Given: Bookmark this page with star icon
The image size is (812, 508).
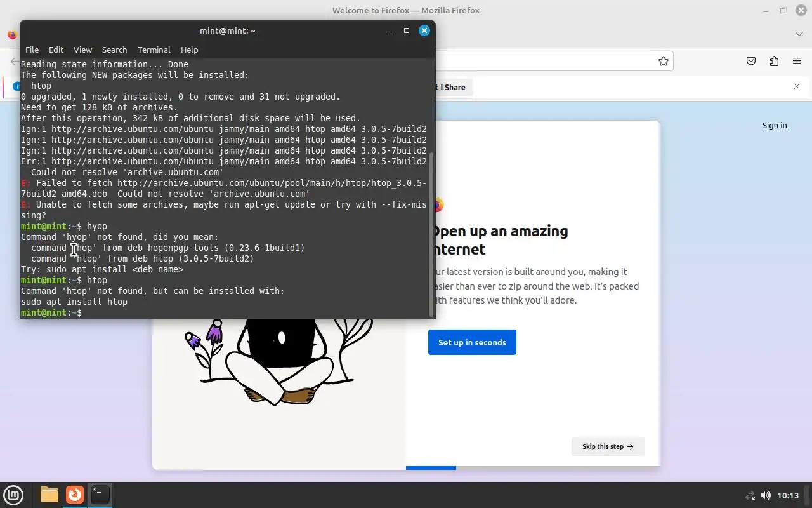Looking at the screenshot, I should coord(663,61).
